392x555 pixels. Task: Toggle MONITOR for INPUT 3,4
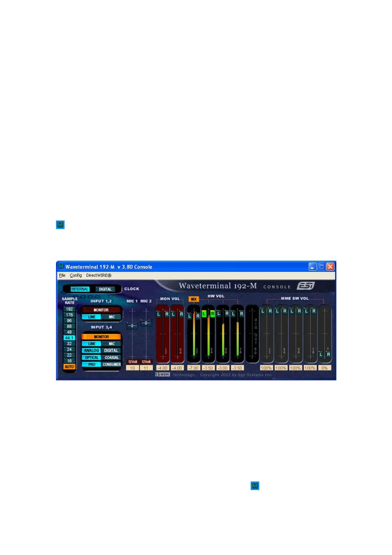pos(101,337)
